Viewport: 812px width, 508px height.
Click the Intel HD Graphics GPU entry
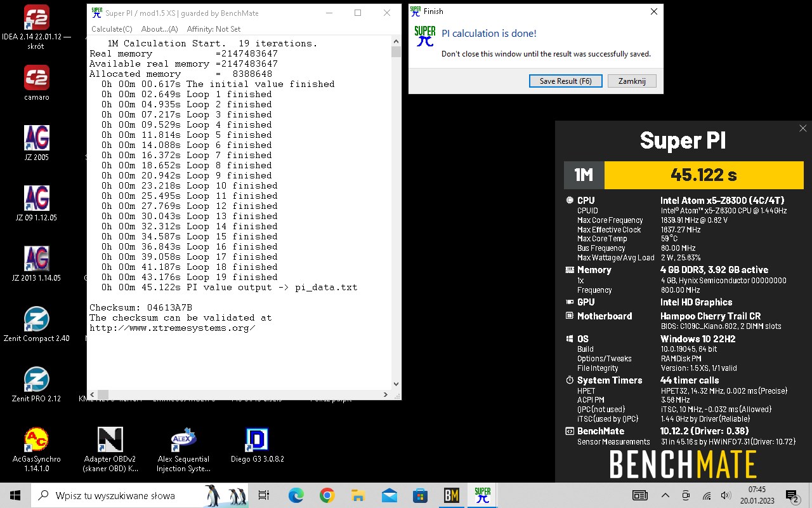point(696,302)
